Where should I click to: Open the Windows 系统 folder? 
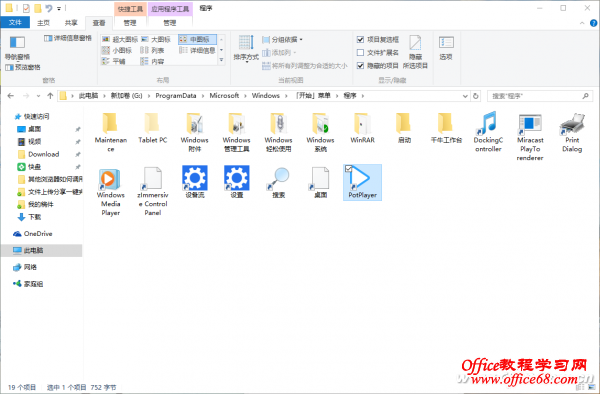coord(320,132)
